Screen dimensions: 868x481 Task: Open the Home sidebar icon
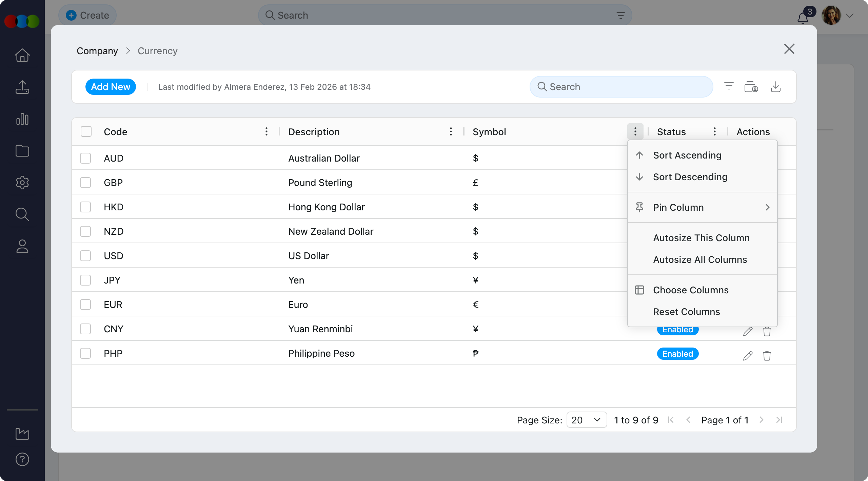click(x=22, y=55)
